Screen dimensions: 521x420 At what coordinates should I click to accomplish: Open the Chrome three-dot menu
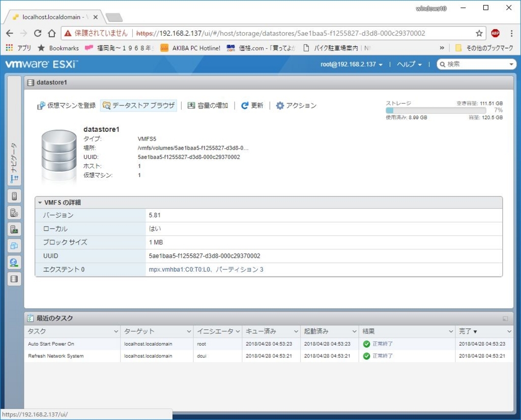click(x=511, y=33)
